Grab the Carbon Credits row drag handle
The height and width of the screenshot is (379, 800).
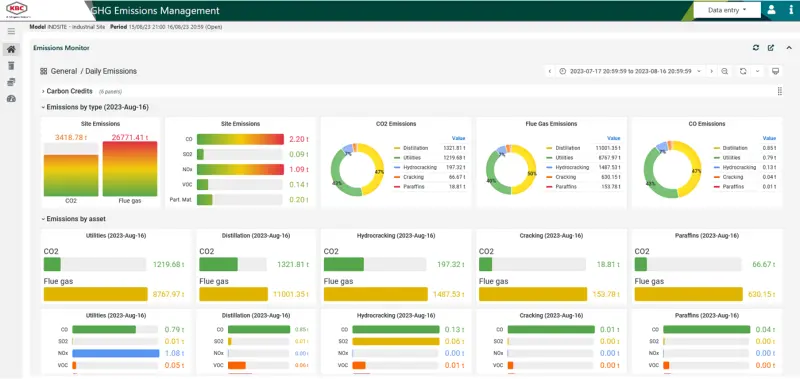780,91
